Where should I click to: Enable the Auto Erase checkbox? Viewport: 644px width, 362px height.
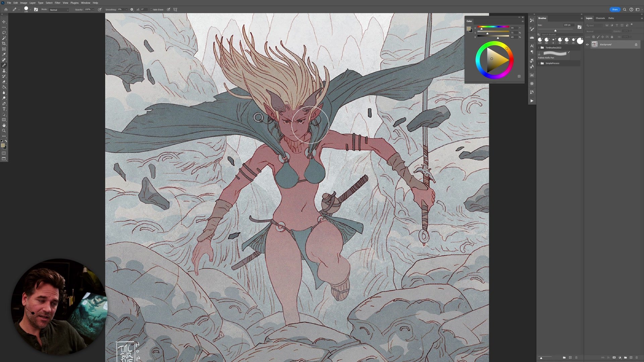(151, 10)
